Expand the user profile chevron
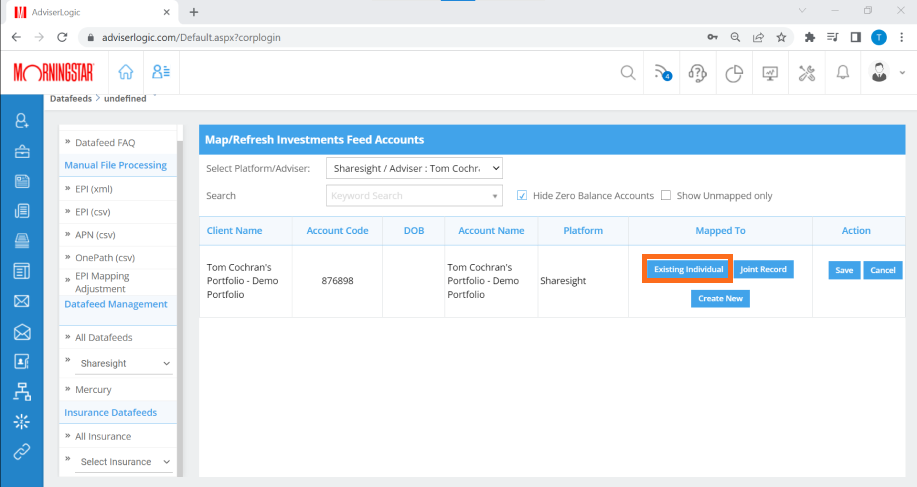This screenshot has height=487, width=917. [x=902, y=73]
